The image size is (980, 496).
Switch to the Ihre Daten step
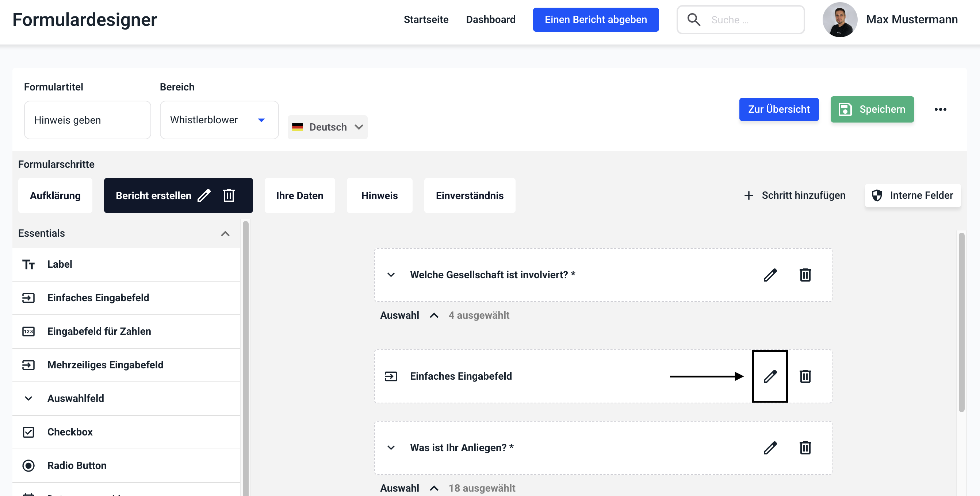[x=299, y=195]
